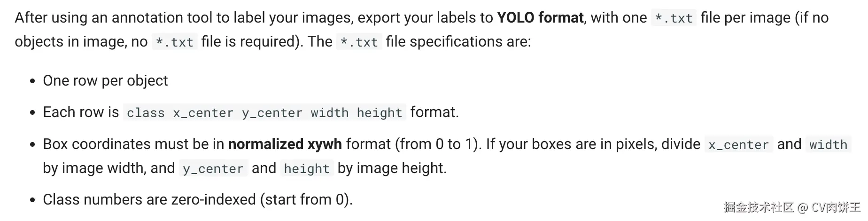The width and height of the screenshot is (868, 221).
Task: Click the "height" code before "by image height"
Action: coord(306,169)
